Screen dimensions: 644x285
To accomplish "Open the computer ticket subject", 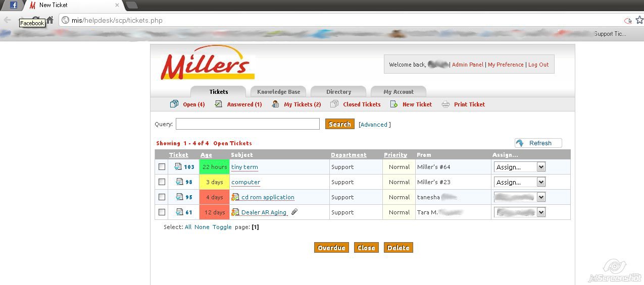I will pyautogui.click(x=246, y=182).
